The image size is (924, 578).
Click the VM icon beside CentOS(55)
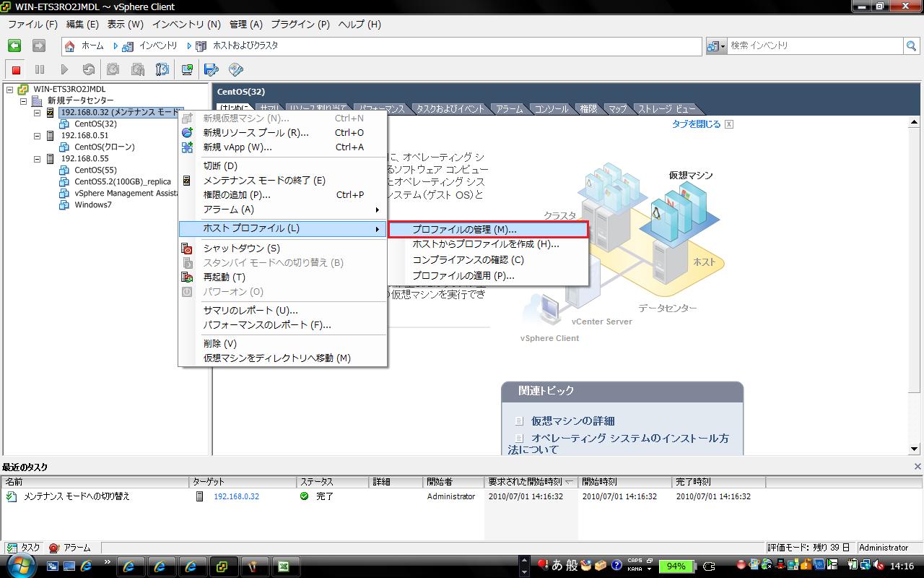64,171
